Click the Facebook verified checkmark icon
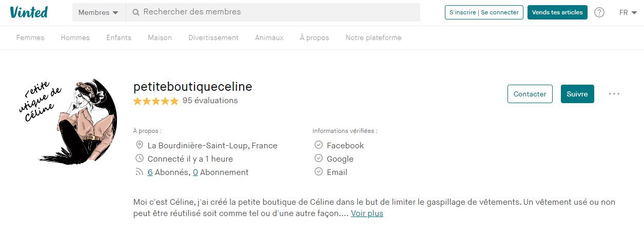Viewport: 644px width, 235px height. (x=318, y=145)
